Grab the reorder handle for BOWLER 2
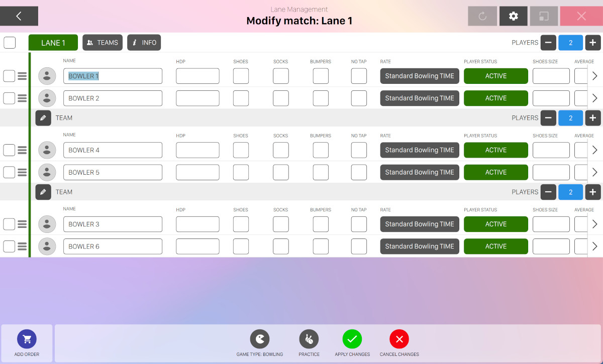Viewport: 603px width, 364px height. tap(22, 98)
